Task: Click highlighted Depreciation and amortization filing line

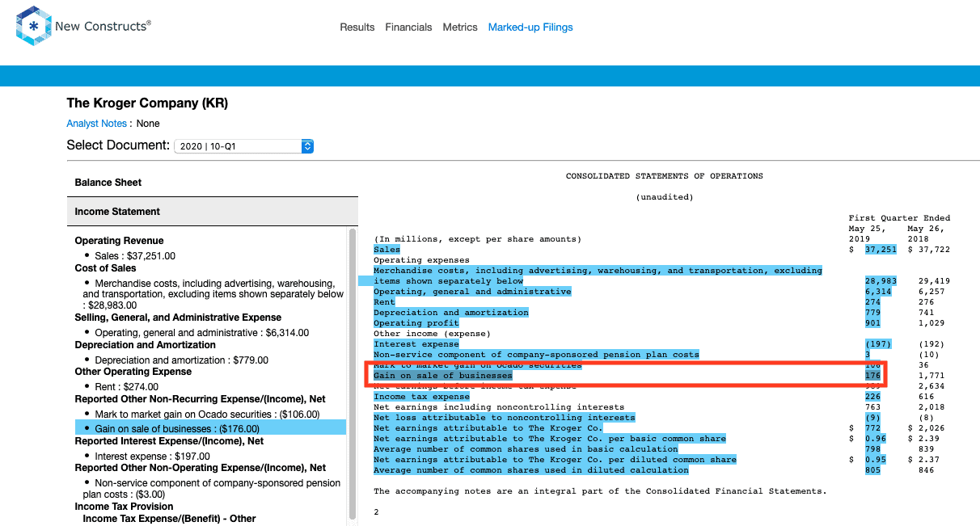Action: coord(451,313)
